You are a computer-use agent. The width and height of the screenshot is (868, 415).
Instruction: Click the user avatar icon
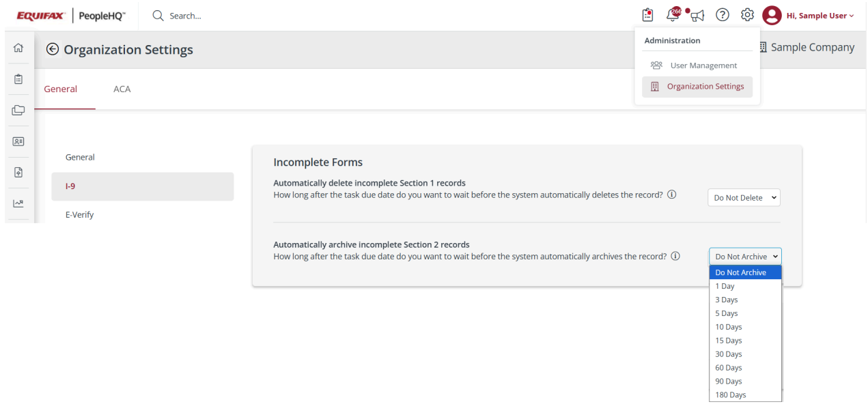(772, 15)
